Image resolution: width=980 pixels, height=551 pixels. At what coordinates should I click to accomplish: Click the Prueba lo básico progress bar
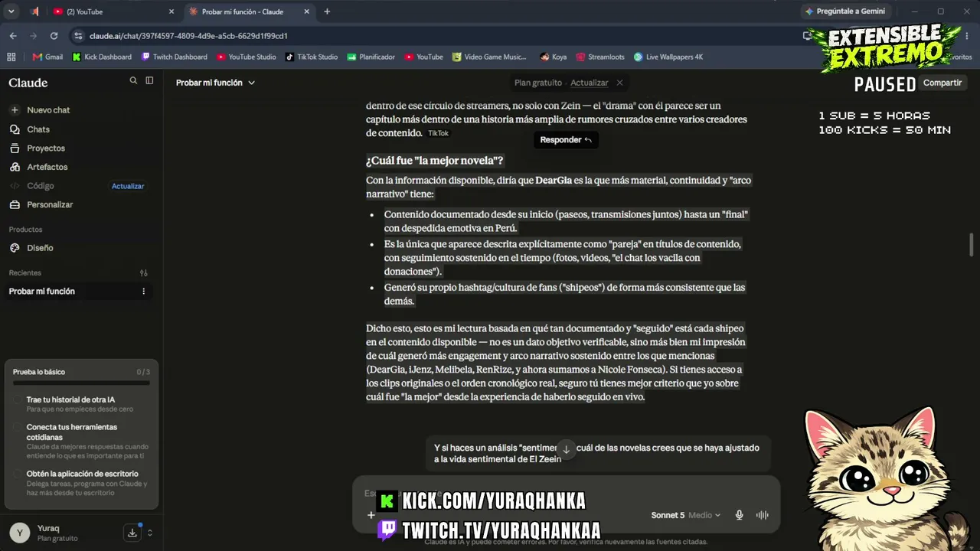click(x=81, y=383)
